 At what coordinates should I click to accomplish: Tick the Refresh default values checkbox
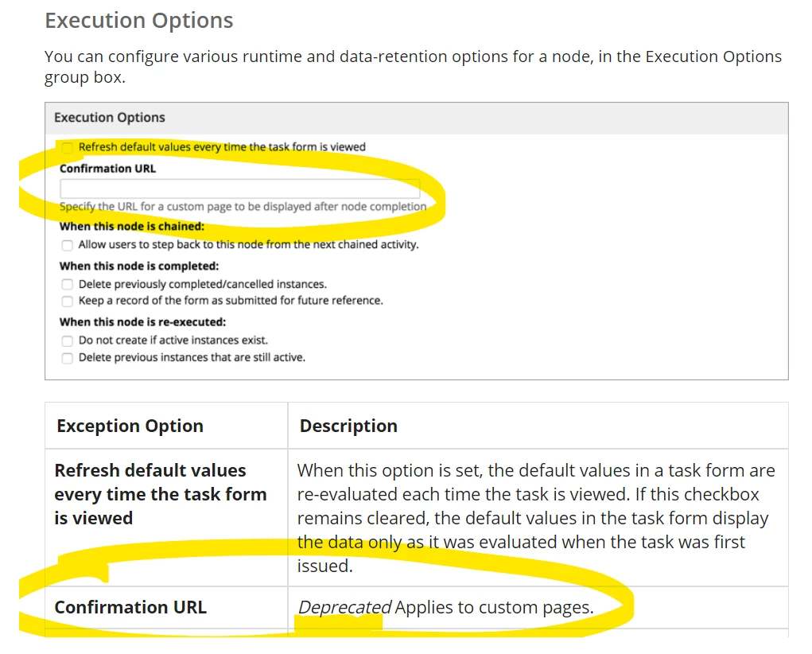[x=67, y=148]
